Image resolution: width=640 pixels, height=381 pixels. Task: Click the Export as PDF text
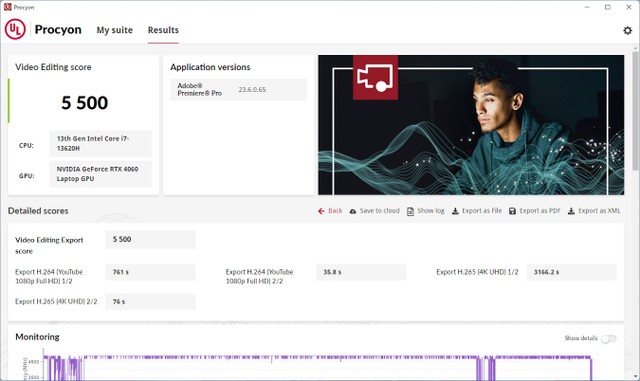pyautogui.click(x=540, y=211)
